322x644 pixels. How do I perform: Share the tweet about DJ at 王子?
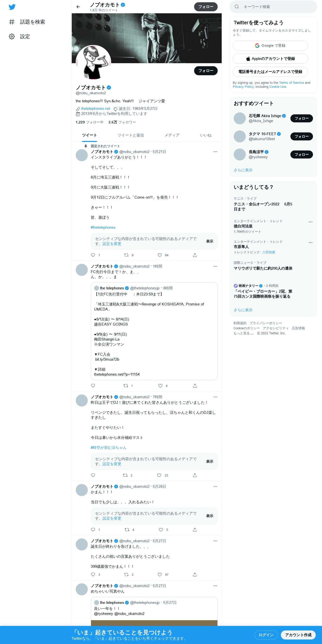pos(195,475)
